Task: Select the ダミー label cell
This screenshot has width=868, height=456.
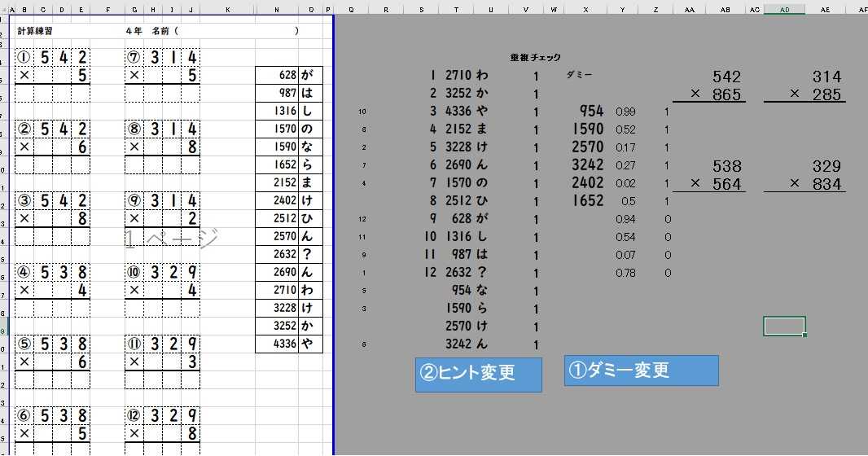Action: click(578, 75)
